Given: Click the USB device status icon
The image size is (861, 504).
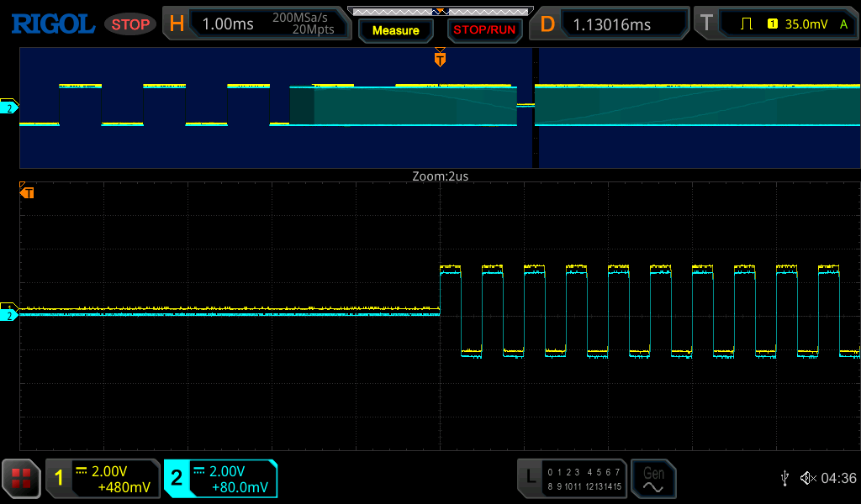Looking at the screenshot, I should (784, 478).
